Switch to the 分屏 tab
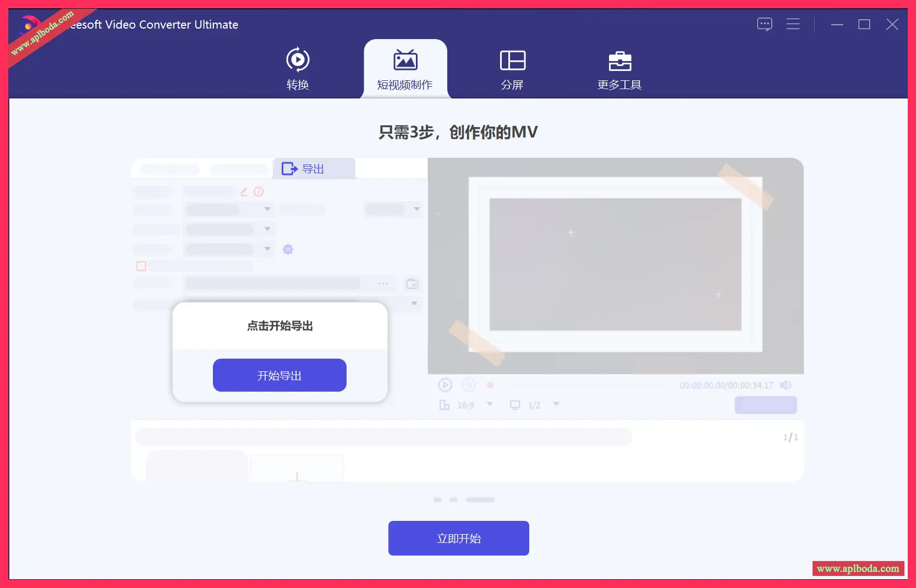Image resolution: width=916 pixels, height=588 pixels. [x=512, y=70]
